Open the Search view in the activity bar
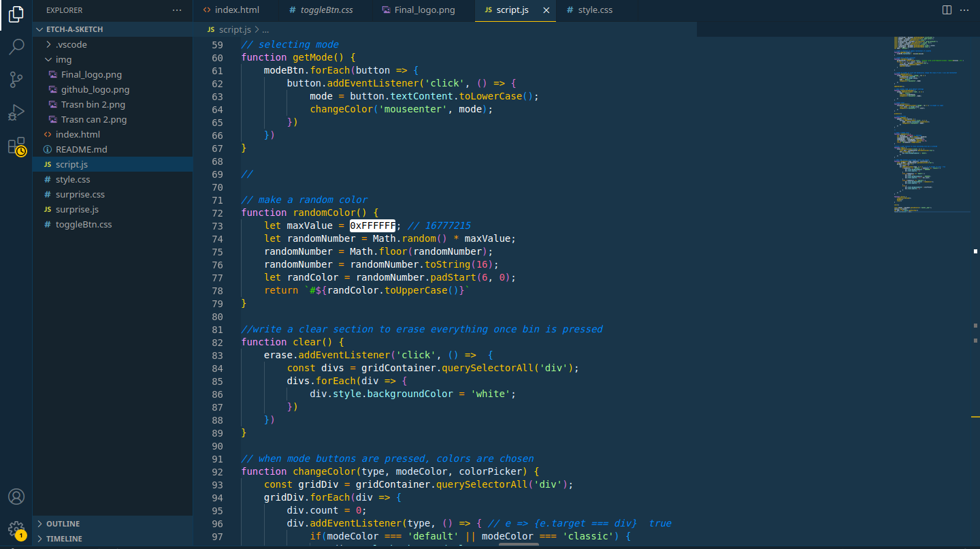 (x=16, y=47)
